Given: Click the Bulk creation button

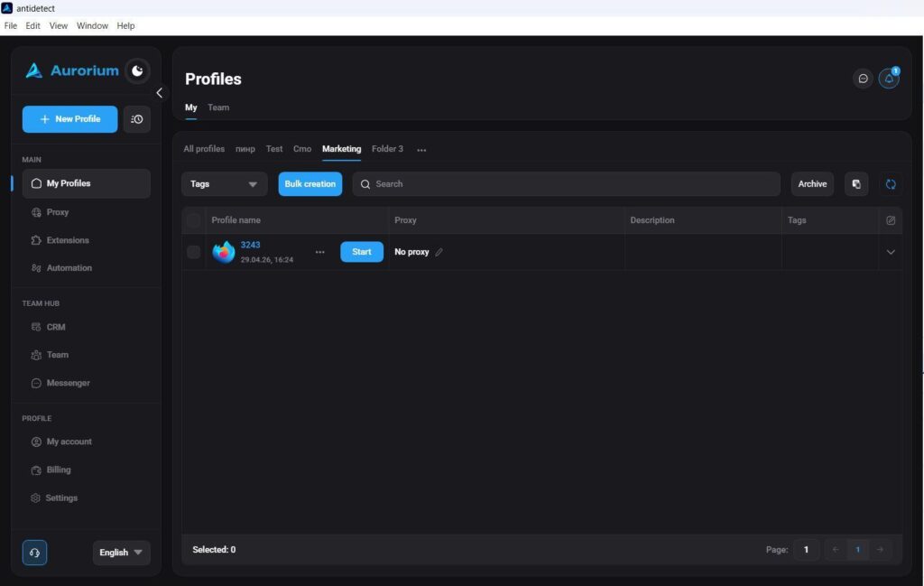Looking at the screenshot, I should [x=310, y=184].
